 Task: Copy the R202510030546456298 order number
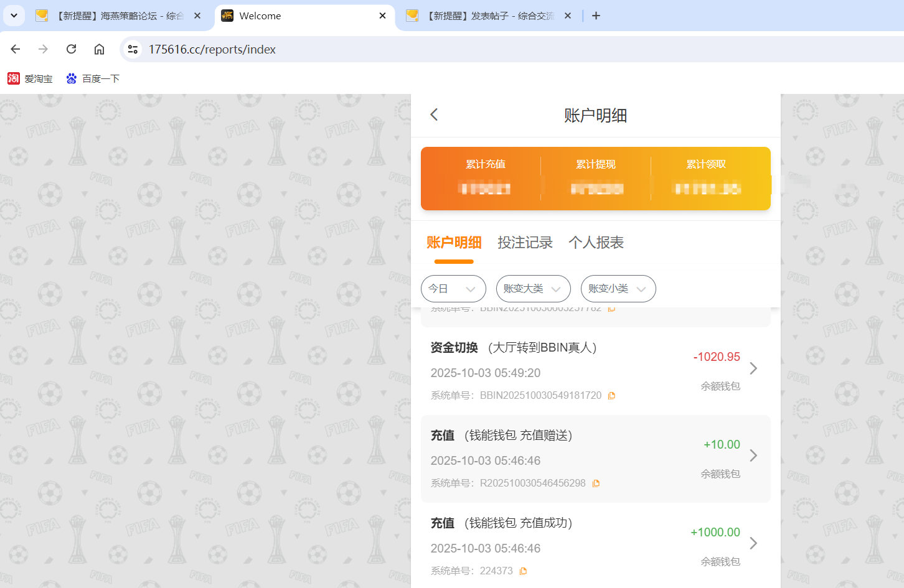[596, 483]
